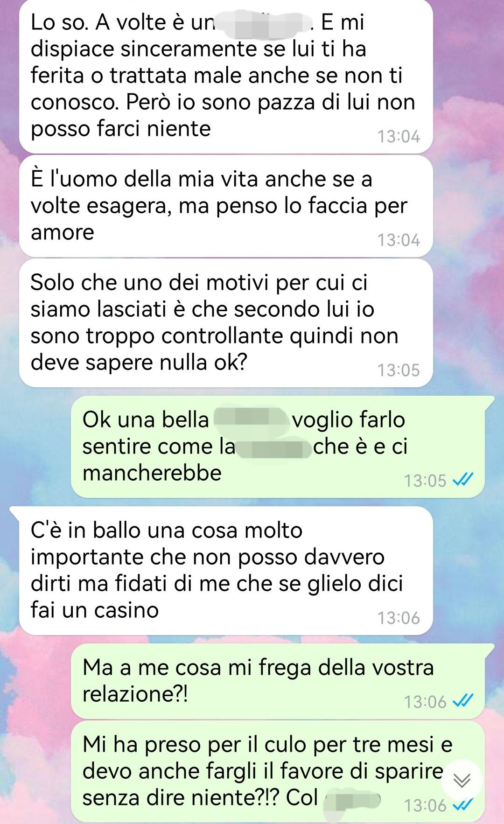Viewport: 504px width, 824px height.
Task: Select sent message 'Ma a me cosa mi frega'
Action: pos(278,681)
